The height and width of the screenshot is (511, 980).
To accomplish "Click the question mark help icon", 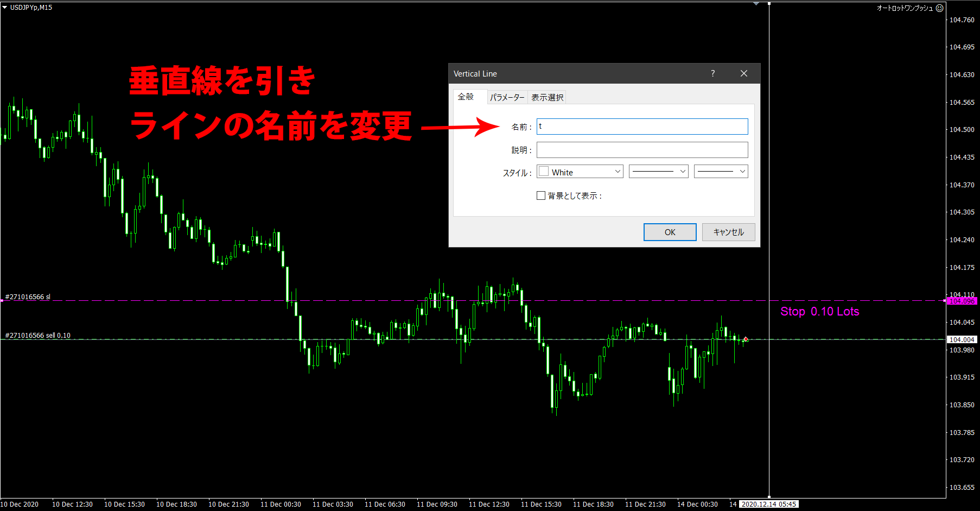I will point(713,73).
